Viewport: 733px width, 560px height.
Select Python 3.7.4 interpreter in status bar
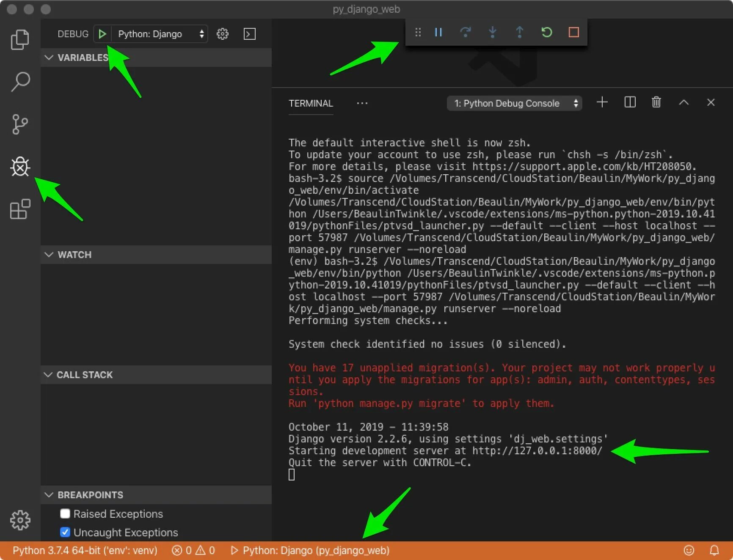pos(85,550)
